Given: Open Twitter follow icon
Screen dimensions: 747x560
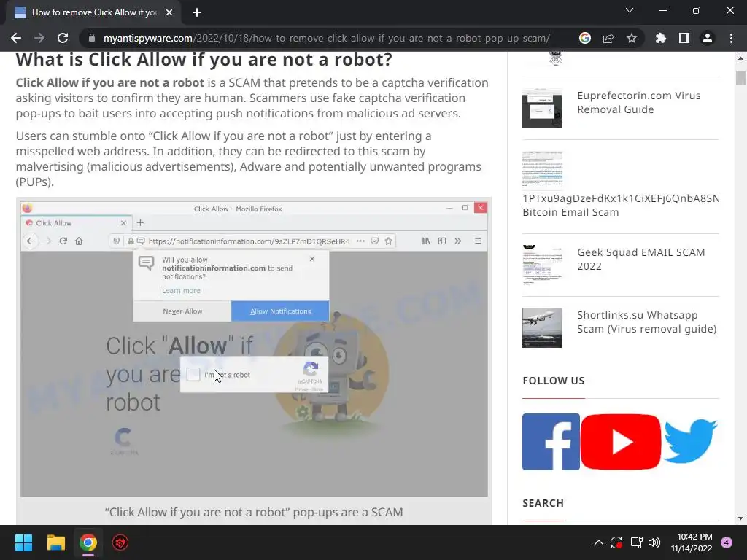Looking at the screenshot, I should pos(690,441).
